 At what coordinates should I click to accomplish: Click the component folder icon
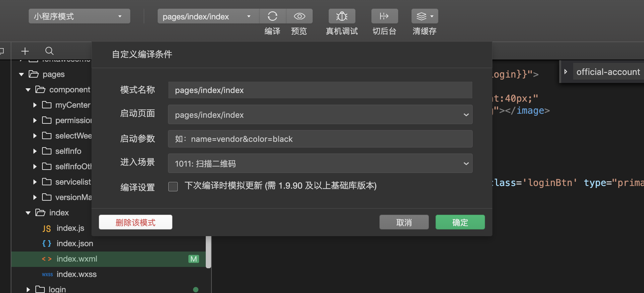(40, 89)
